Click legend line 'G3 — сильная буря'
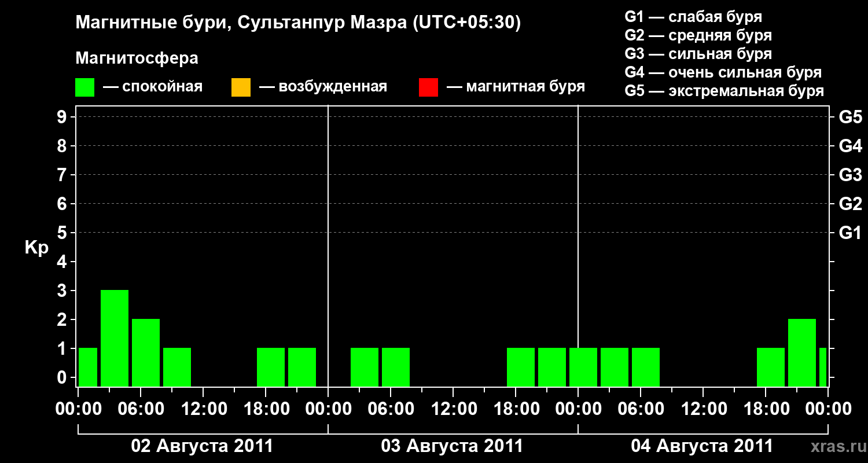The width and height of the screenshot is (868, 463). 698,54
